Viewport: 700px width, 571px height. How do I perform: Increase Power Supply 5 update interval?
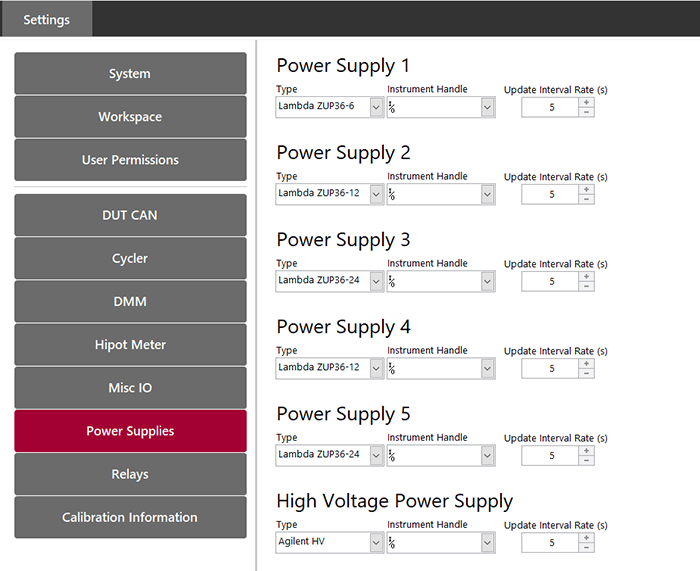586,450
